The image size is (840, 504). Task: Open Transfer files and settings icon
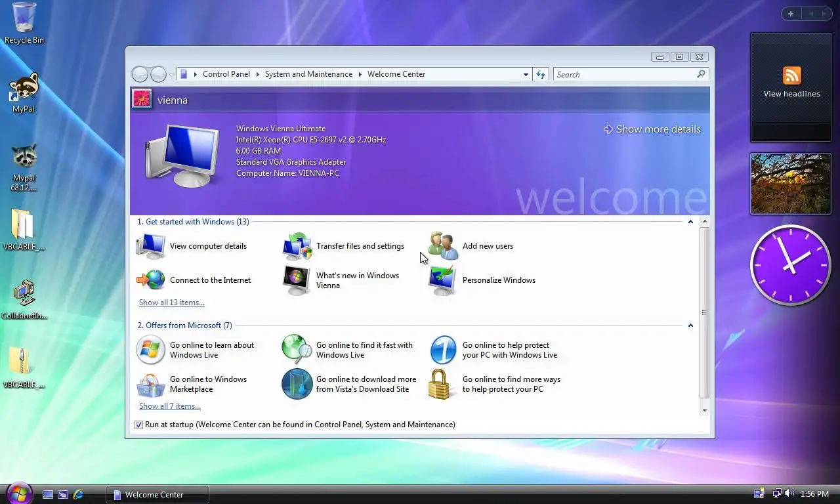(x=297, y=247)
